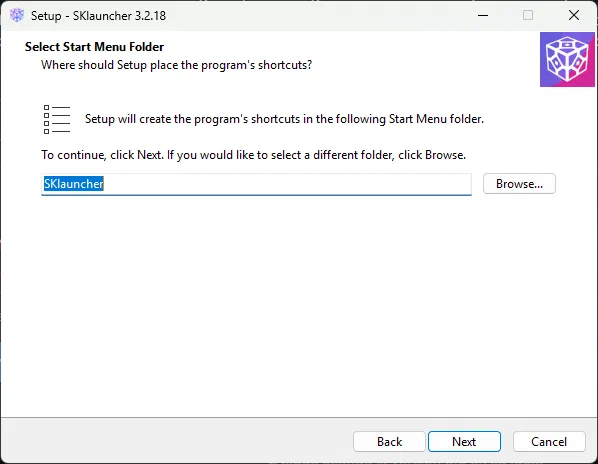Click the SKlauncher cube logo image
Viewport: 598px width, 464px height.
point(567,59)
